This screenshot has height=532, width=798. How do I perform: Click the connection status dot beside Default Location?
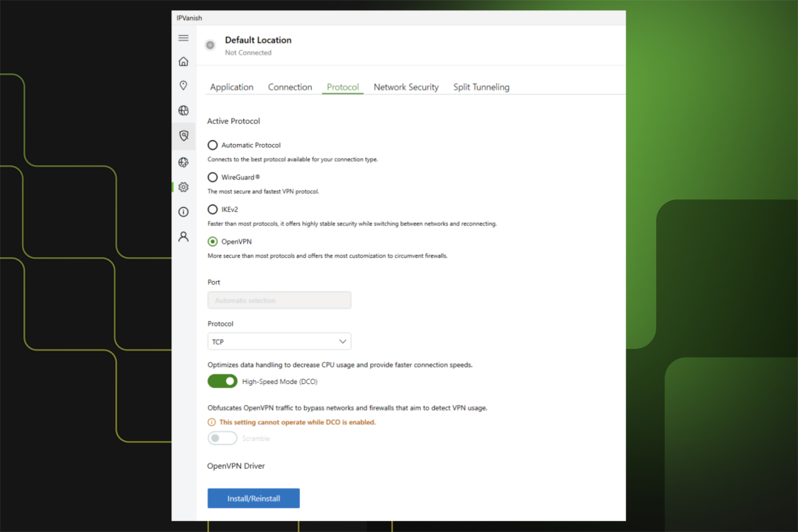(x=210, y=45)
